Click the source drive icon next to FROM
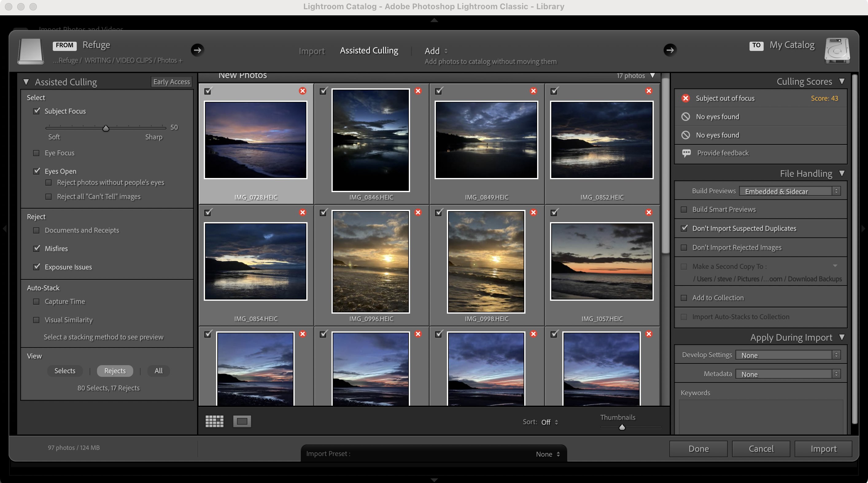 click(31, 51)
